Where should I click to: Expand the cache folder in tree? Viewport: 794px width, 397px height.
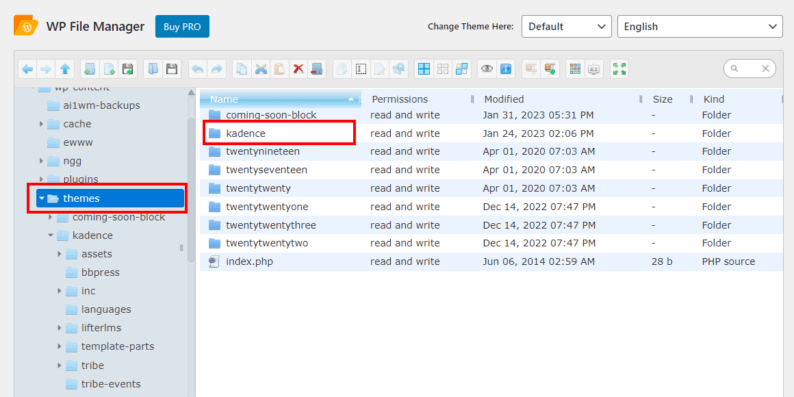(x=41, y=124)
